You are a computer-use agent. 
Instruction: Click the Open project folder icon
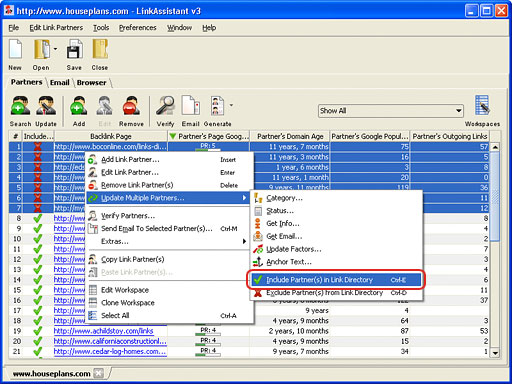pyautogui.click(x=41, y=49)
